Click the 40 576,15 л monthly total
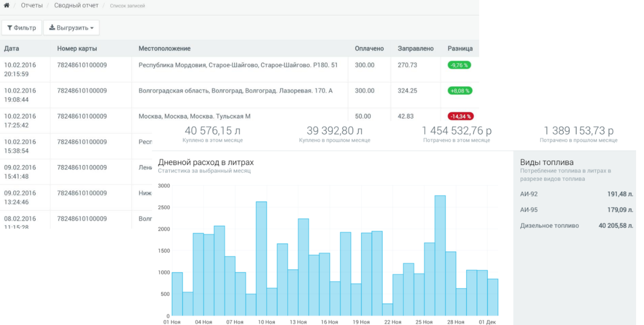Image resolution: width=644 pixels, height=325 pixels. pos(212,131)
